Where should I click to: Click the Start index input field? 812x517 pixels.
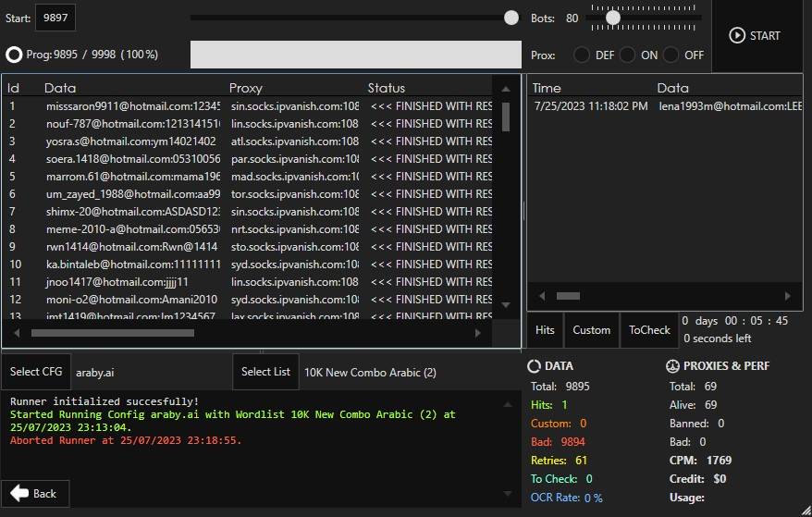coord(55,18)
